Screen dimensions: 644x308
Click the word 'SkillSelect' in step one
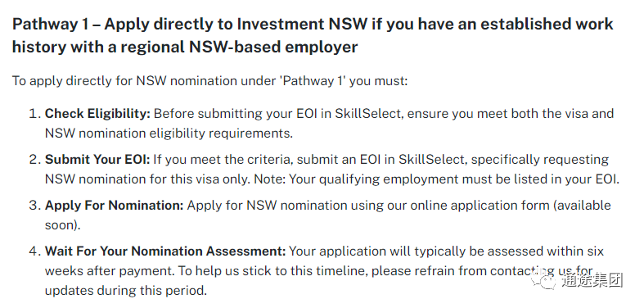[367, 114]
